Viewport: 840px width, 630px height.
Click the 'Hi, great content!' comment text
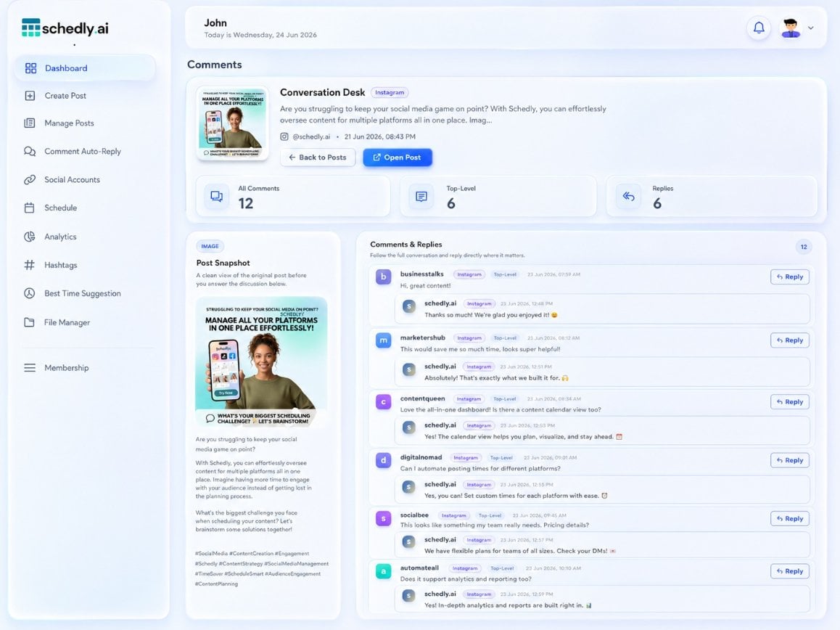[x=425, y=286]
